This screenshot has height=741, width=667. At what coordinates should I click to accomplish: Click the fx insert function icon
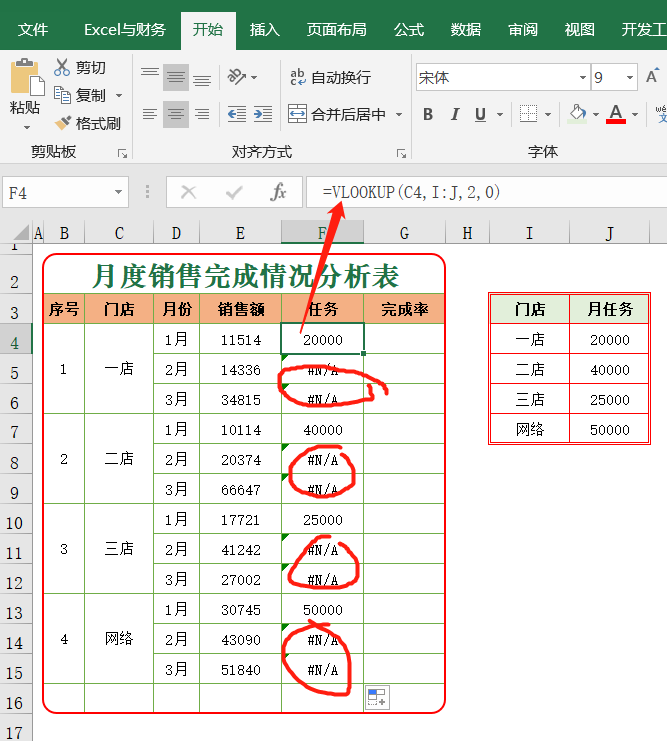(278, 192)
